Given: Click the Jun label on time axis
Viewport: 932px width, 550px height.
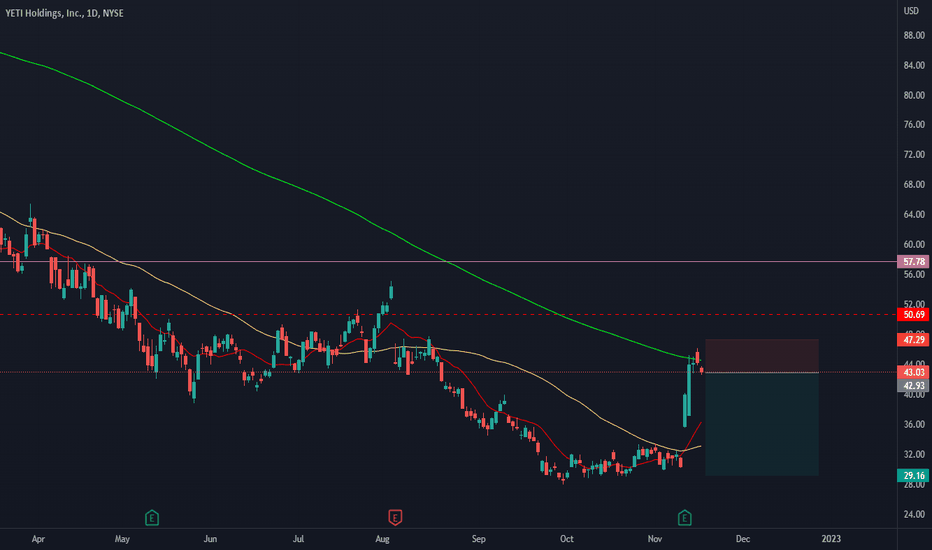Looking at the screenshot, I should pos(210,539).
